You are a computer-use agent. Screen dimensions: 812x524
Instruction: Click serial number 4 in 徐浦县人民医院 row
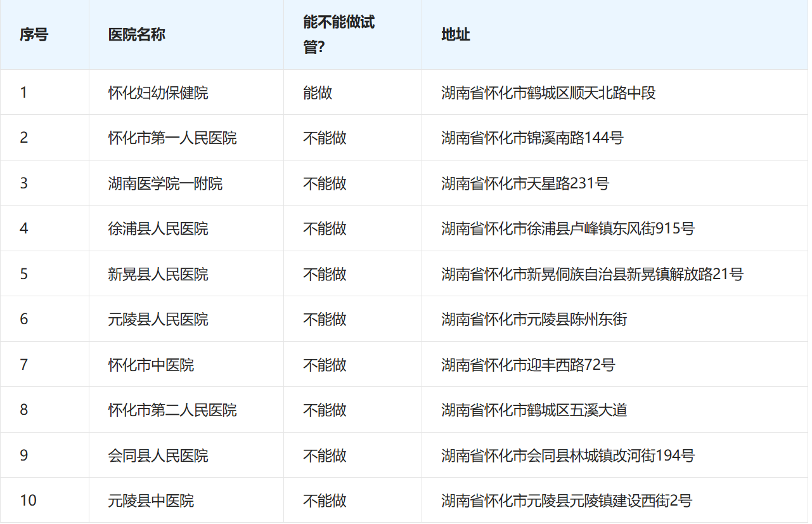[24, 228]
